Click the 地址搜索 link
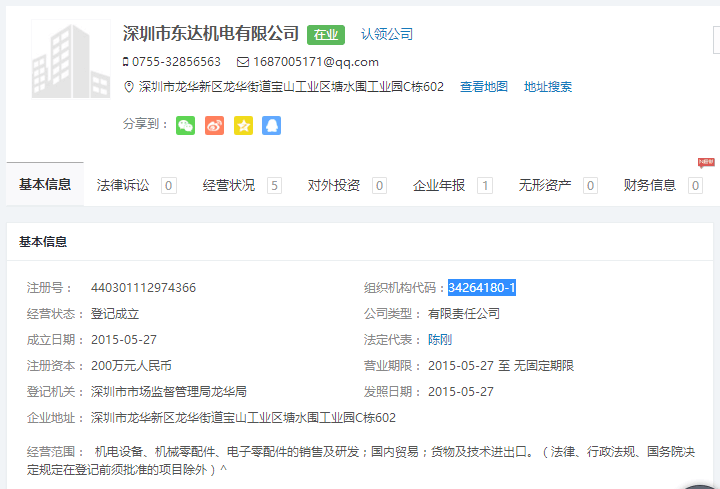Image resolution: width=720 pixels, height=489 pixels. [x=548, y=87]
